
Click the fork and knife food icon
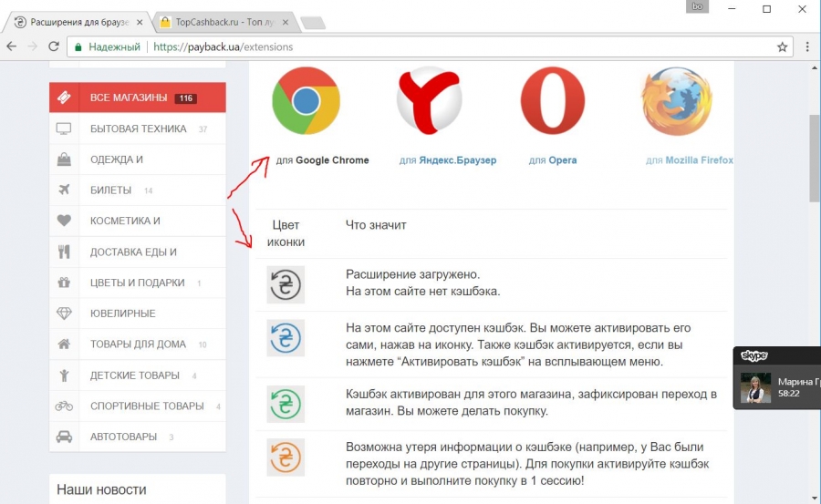tap(64, 252)
